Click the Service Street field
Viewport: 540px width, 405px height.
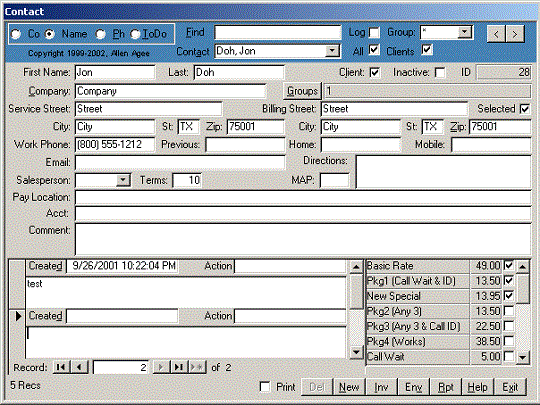pyautogui.click(x=148, y=109)
